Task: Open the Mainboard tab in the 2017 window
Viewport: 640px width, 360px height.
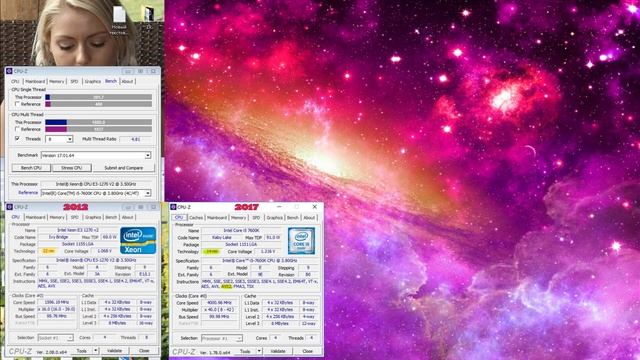Action: click(x=217, y=218)
